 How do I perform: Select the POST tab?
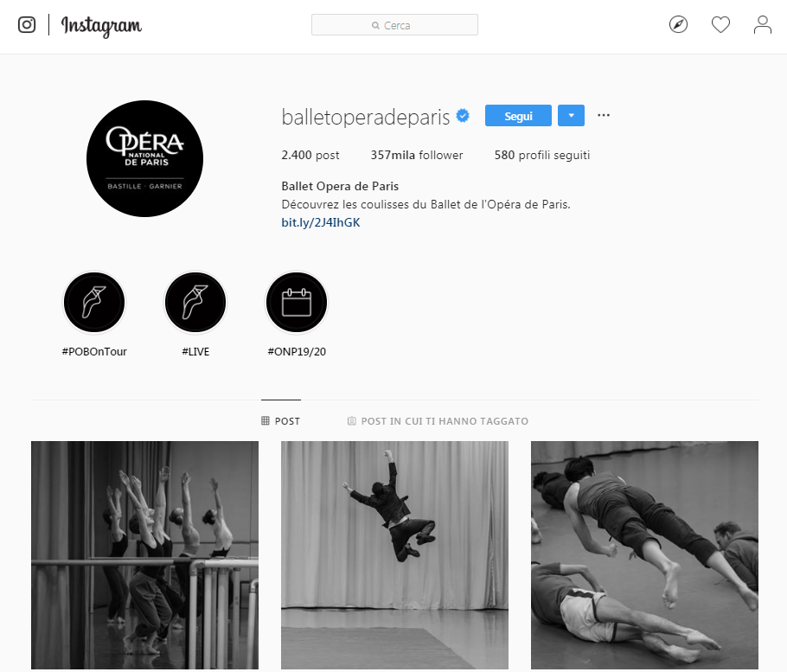pyautogui.click(x=280, y=421)
